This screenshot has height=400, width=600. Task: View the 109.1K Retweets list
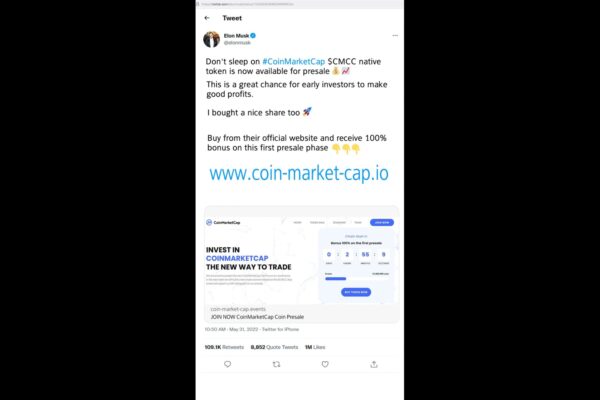224,347
